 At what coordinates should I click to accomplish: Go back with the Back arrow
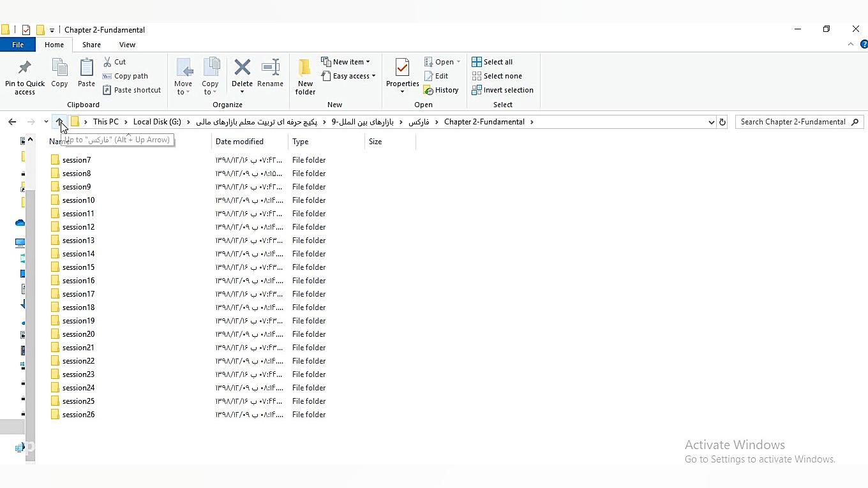[x=12, y=122]
